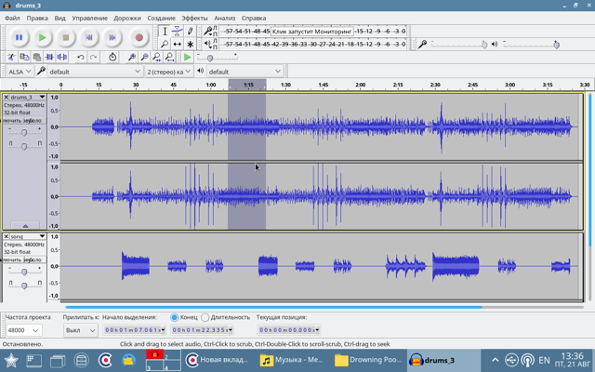Click the Pause transport button
This screenshot has width=595, height=372.
[19, 37]
